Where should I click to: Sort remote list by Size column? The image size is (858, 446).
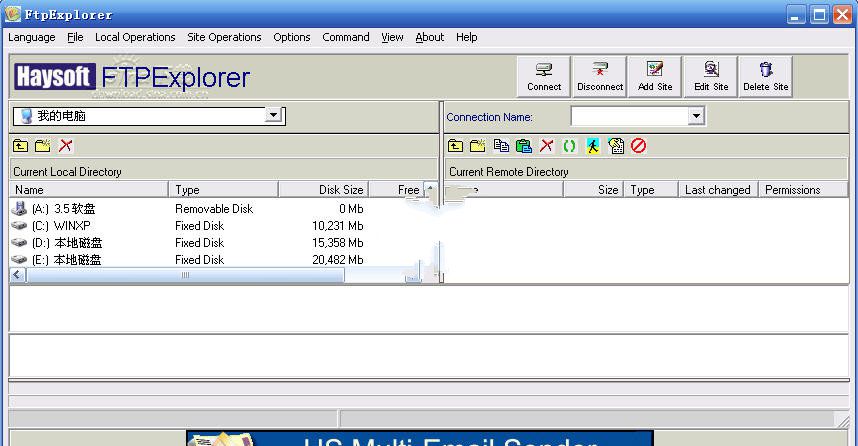click(x=593, y=189)
